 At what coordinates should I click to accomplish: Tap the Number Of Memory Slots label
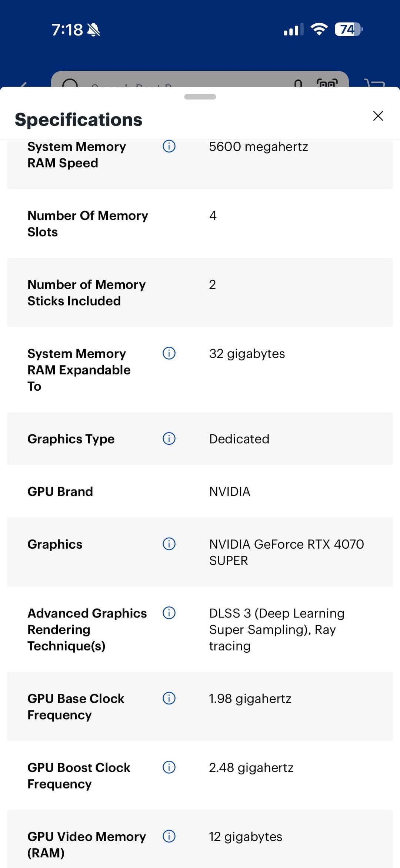pos(88,223)
